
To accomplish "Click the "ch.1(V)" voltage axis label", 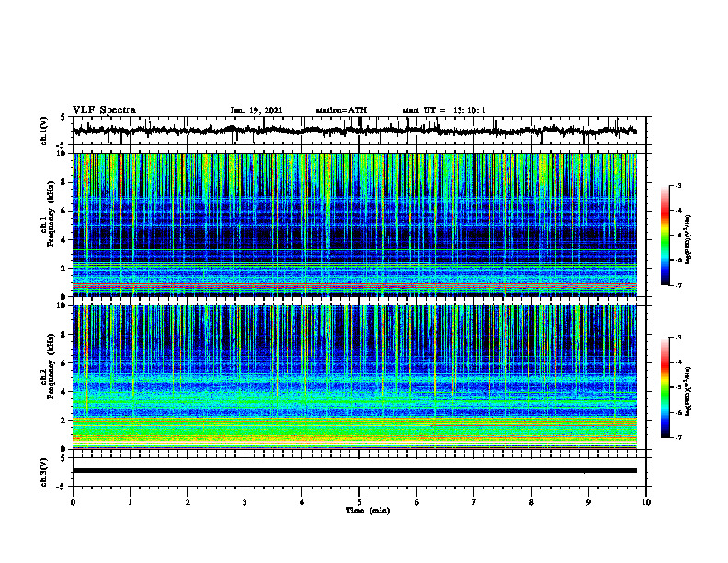I will (44, 131).
